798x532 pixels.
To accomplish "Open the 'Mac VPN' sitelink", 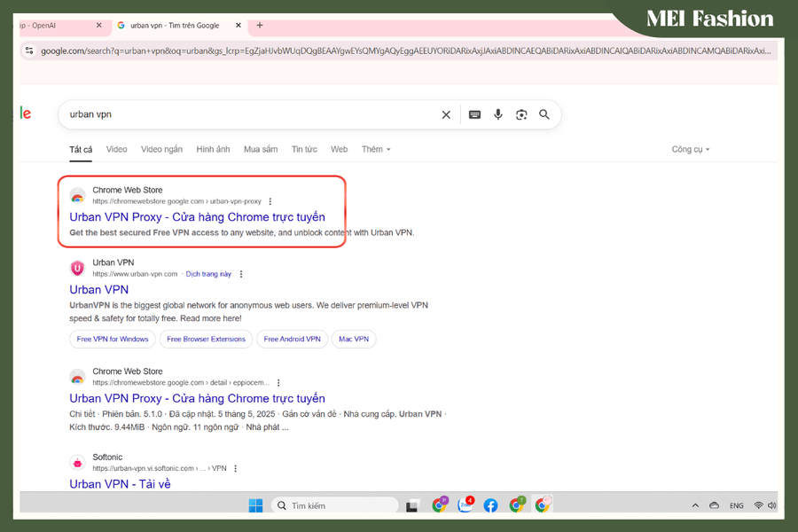I will coord(354,339).
